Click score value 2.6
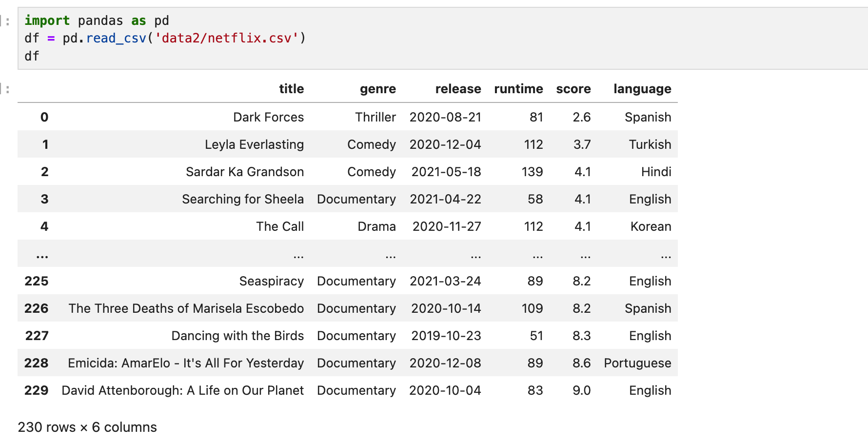Screen dimensions: 868x445 (582, 117)
